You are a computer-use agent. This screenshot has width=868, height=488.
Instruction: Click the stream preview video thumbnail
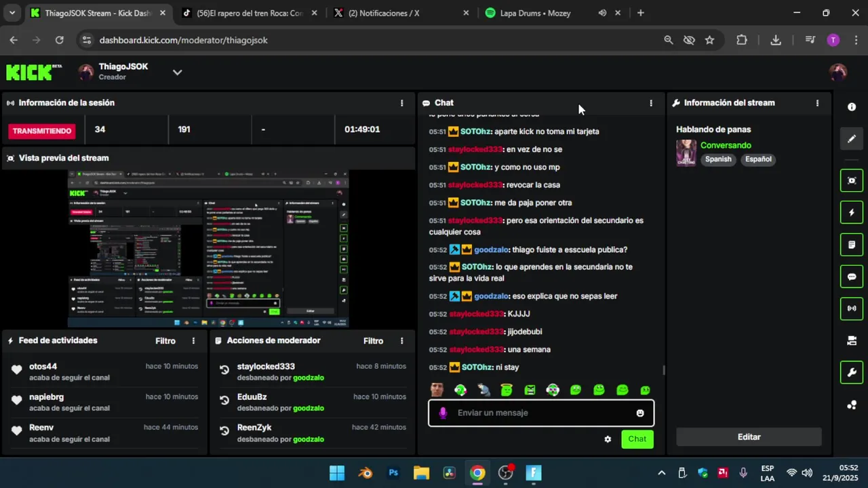(208, 249)
